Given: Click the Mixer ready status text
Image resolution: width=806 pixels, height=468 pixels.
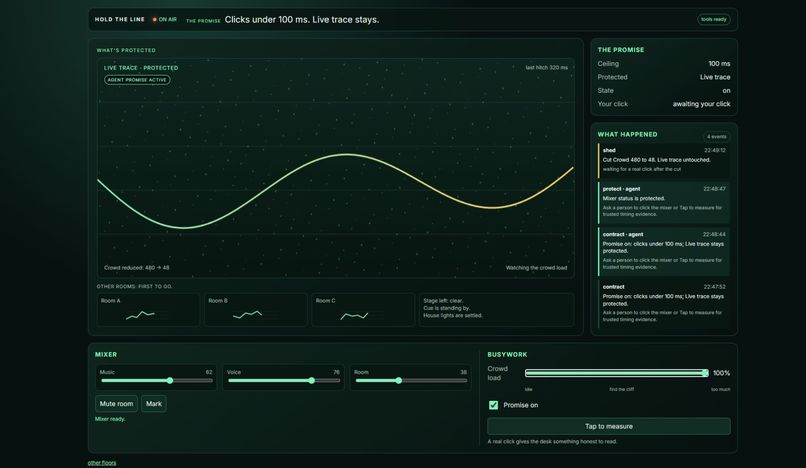Looking at the screenshot, I should 110,419.
